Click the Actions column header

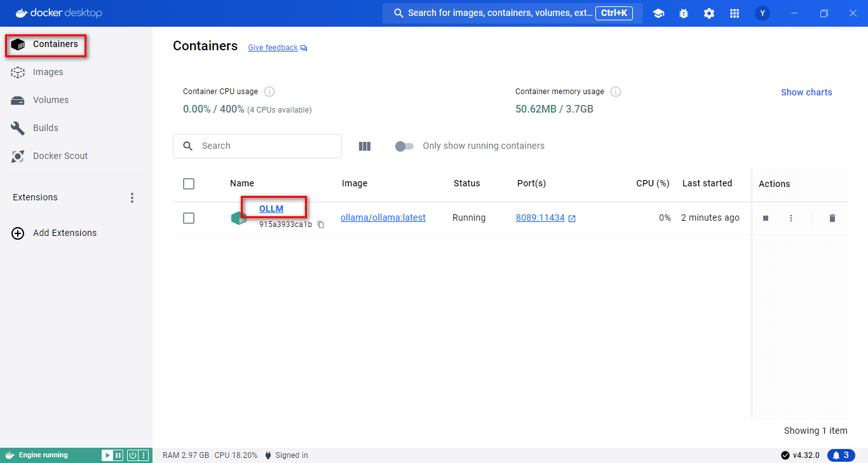click(775, 184)
